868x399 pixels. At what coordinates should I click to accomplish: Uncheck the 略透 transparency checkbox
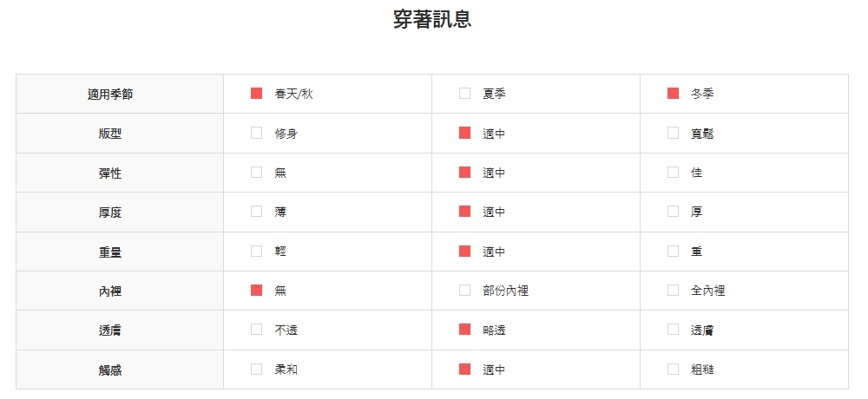pos(464,330)
